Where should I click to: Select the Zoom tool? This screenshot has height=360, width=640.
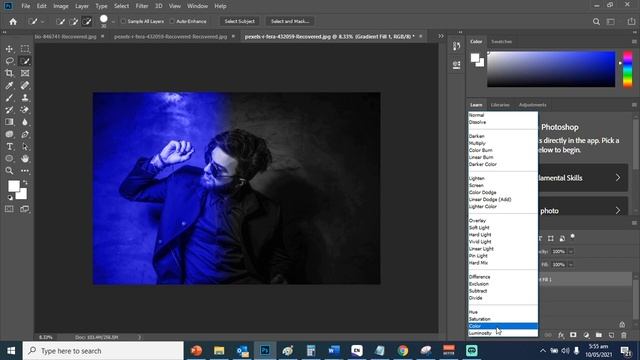9,171
